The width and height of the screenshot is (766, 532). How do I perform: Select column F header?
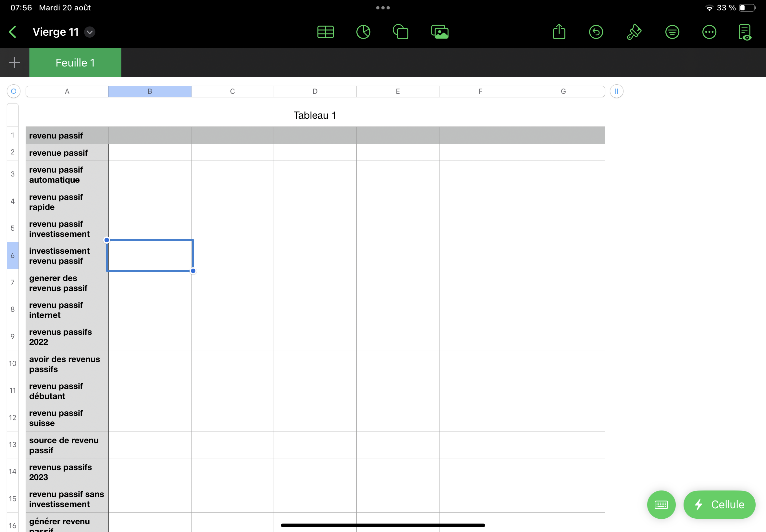481,91
